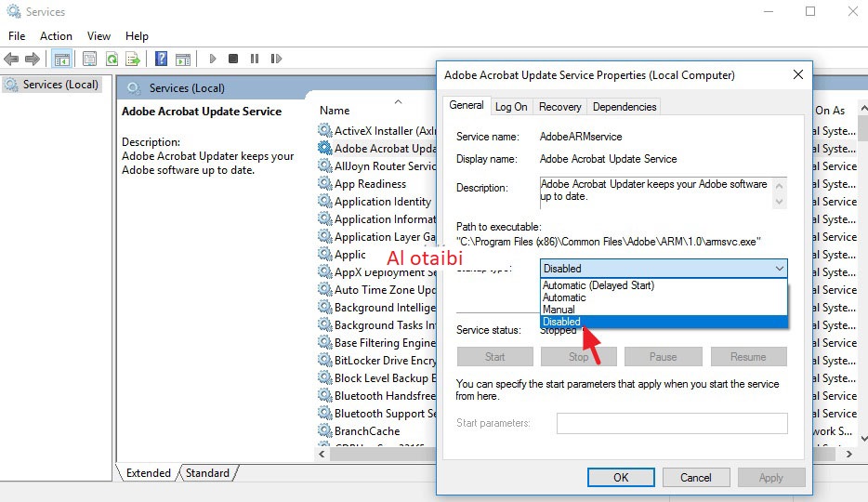Click gear icon of ActiveX Installer service

click(325, 131)
